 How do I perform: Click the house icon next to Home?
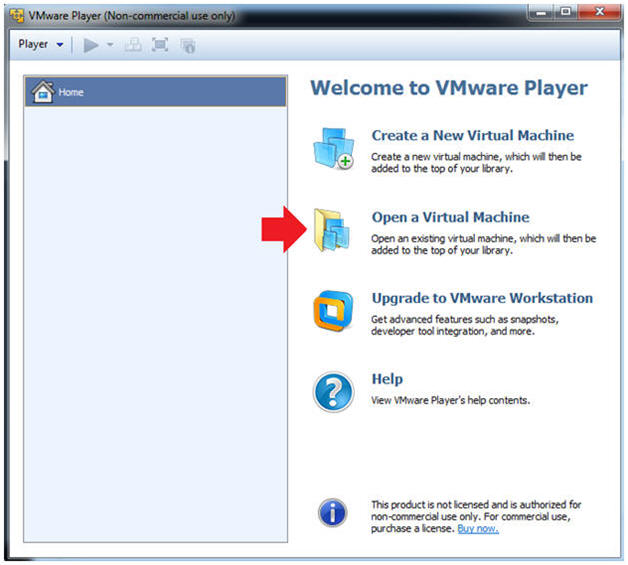tap(43, 92)
